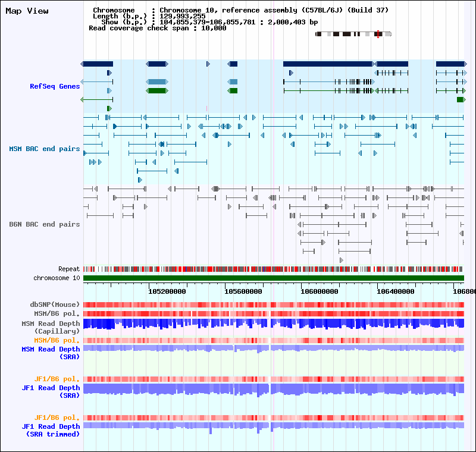Click the 'Map View' heading
Screen dimensions: 476x452
pos(27,11)
